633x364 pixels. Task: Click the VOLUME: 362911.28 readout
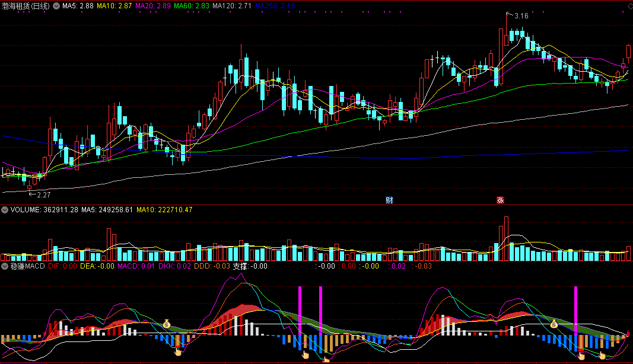click(x=44, y=210)
